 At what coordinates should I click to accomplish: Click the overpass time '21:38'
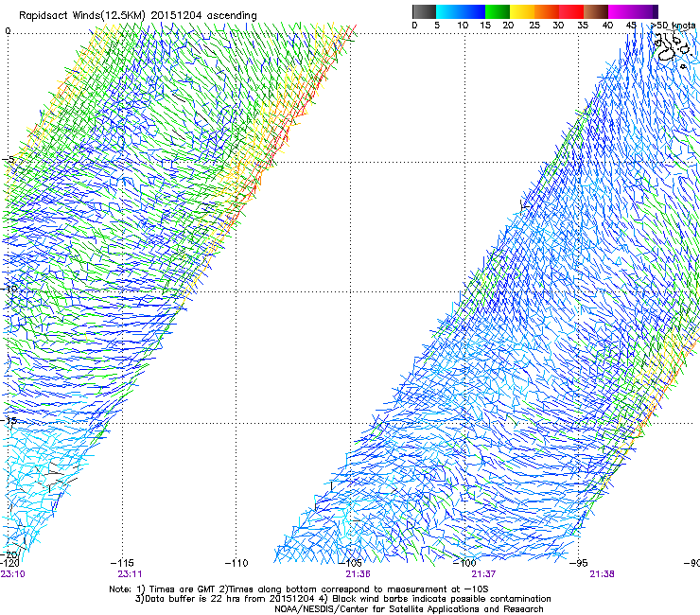pyautogui.click(x=603, y=574)
